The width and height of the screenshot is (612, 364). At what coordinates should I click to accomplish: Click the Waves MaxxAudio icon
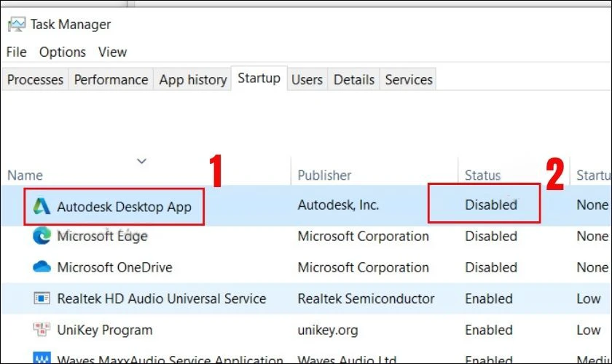[x=42, y=358]
